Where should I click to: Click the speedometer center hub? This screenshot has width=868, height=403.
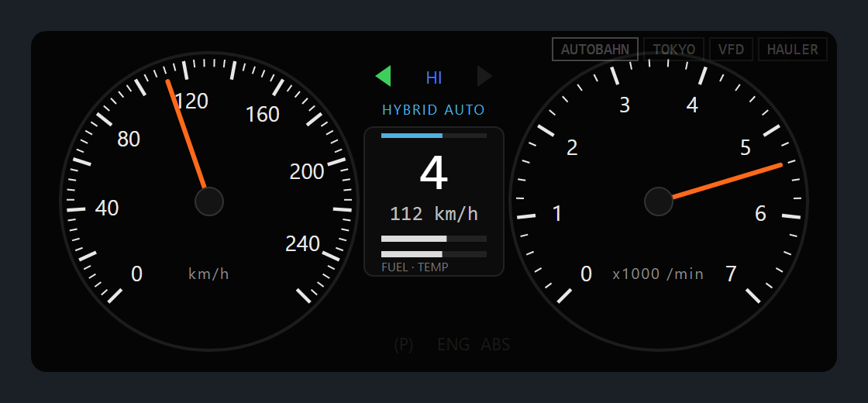pyautogui.click(x=209, y=201)
